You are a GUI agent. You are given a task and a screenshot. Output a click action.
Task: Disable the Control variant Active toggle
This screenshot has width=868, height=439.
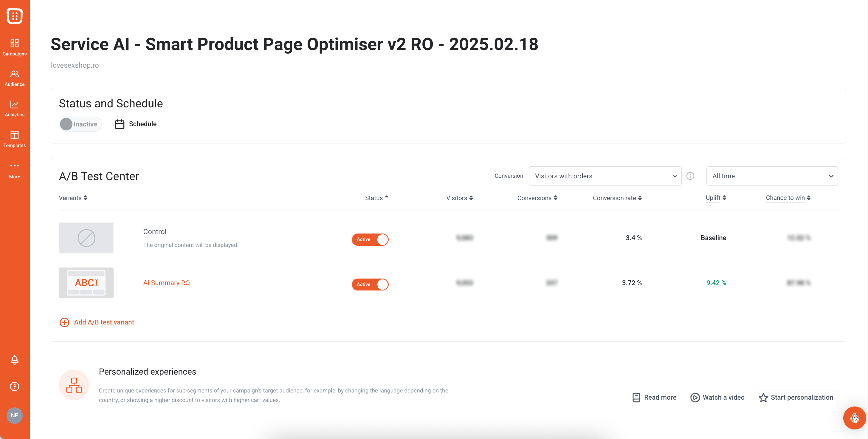tap(370, 239)
